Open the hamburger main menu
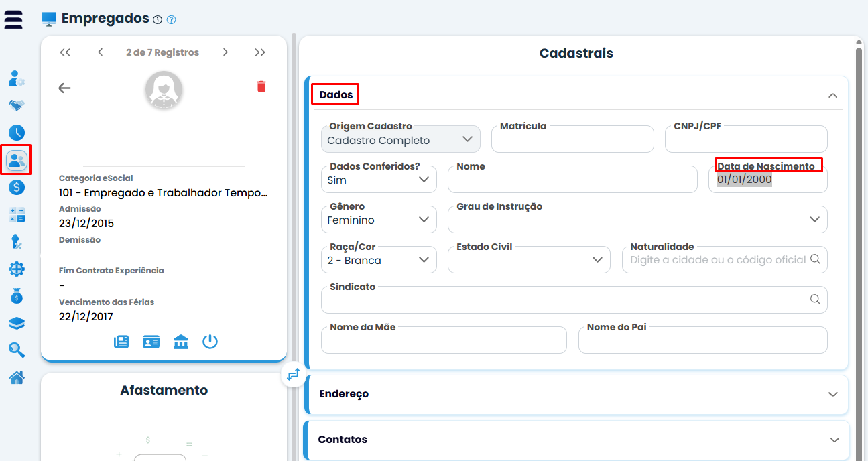The height and width of the screenshot is (461, 868). point(13,19)
